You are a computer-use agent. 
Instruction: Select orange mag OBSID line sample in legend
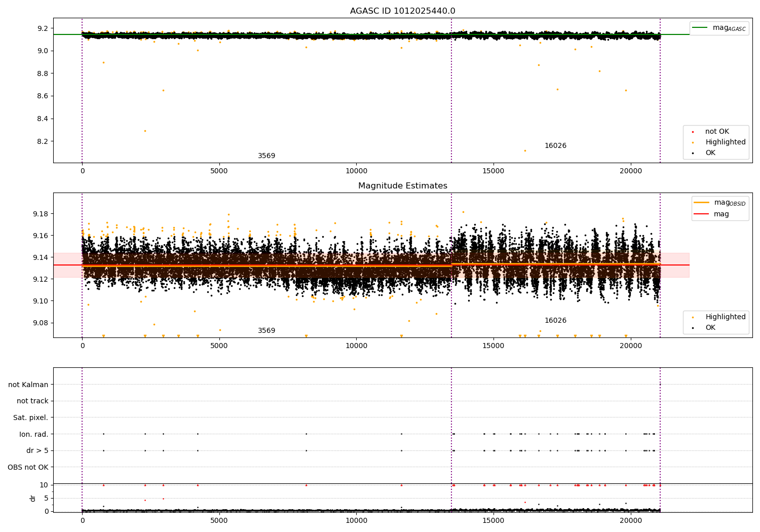click(702, 203)
